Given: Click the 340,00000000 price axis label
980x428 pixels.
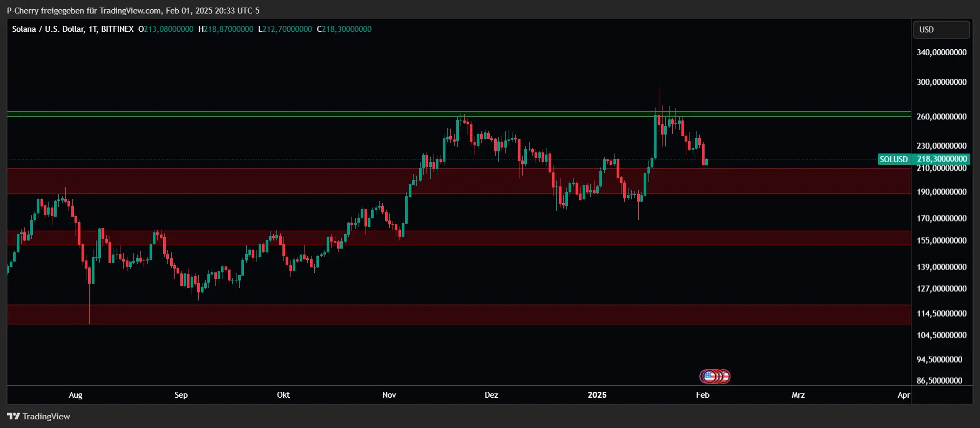Looking at the screenshot, I should (x=942, y=52).
